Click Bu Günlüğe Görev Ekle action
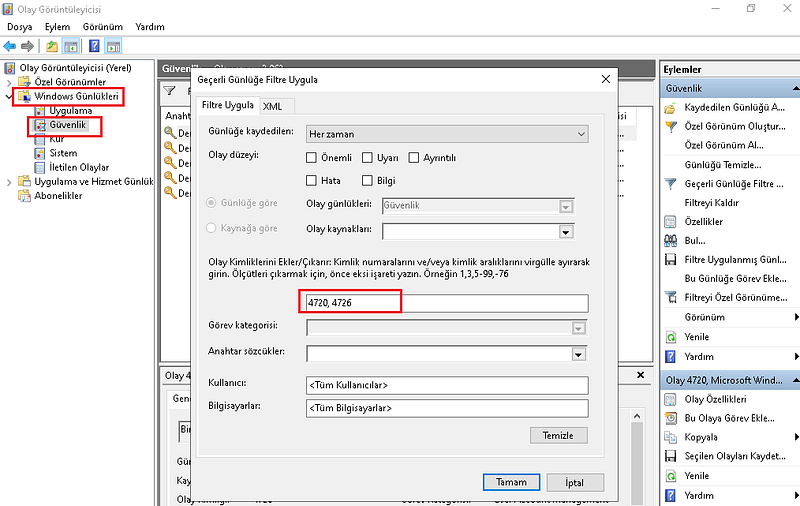The height and width of the screenshot is (506, 800). click(x=735, y=279)
